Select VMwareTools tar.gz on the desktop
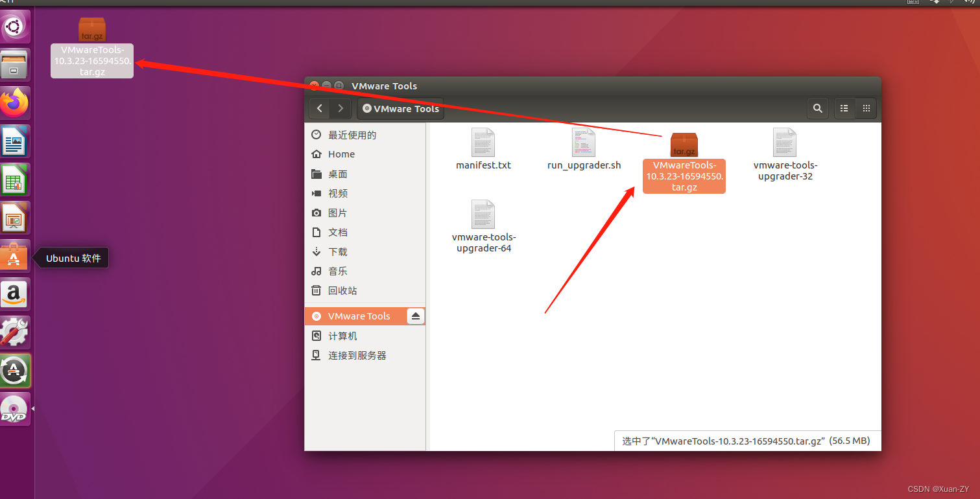This screenshot has height=499, width=980. (x=92, y=48)
